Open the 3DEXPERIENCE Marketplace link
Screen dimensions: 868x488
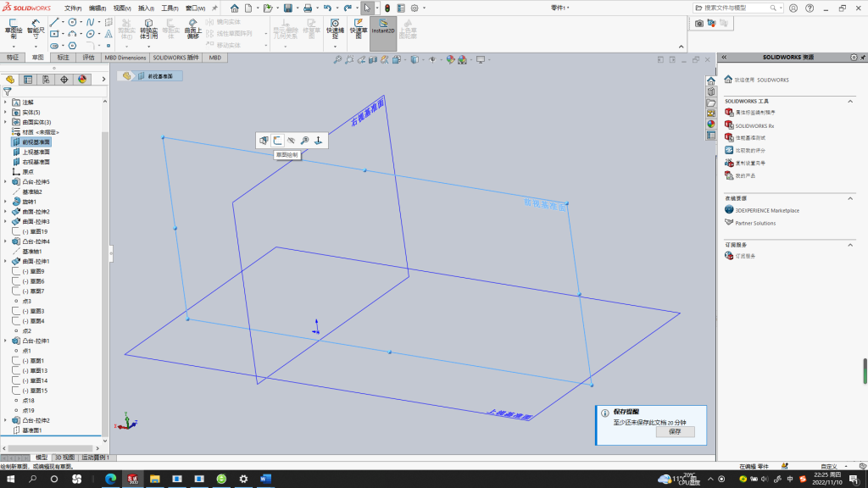click(767, 211)
